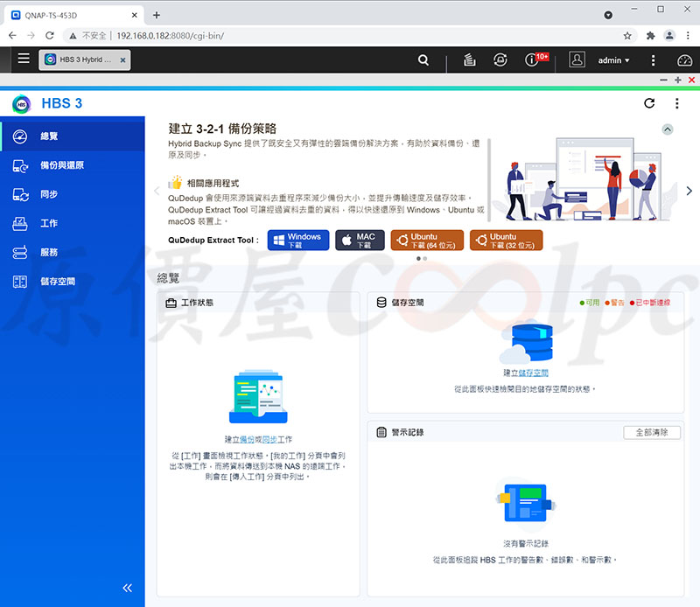Viewport: 700px width, 607px height.
Task: Open the browser profile avatar
Action: pos(669,36)
